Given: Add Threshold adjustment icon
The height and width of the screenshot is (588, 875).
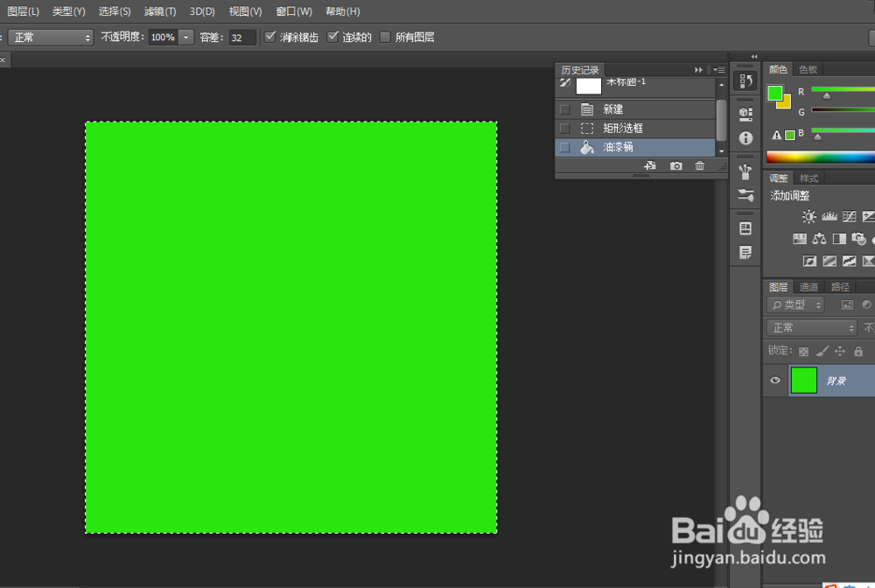Looking at the screenshot, I should pos(850,261).
